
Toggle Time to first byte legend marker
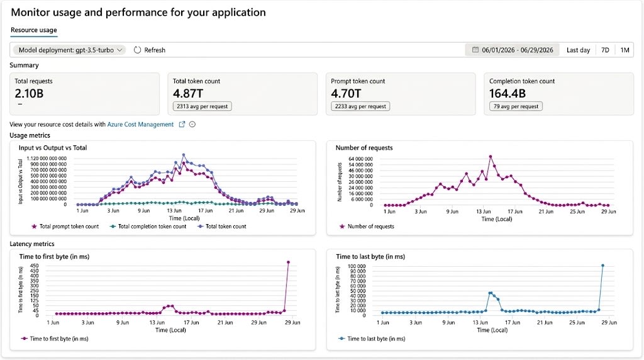[x=25, y=339]
